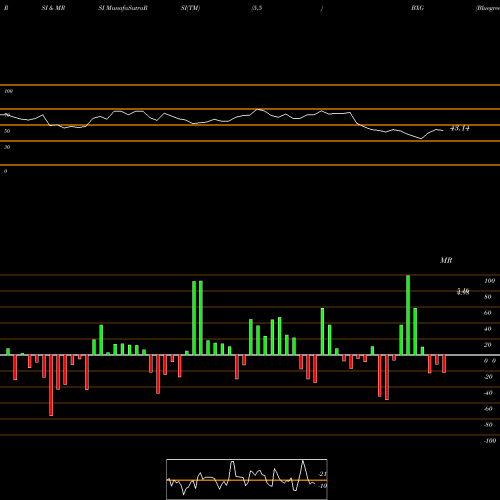
Task: Click the -40 label on the MR axis
Action: tap(488, 393)
